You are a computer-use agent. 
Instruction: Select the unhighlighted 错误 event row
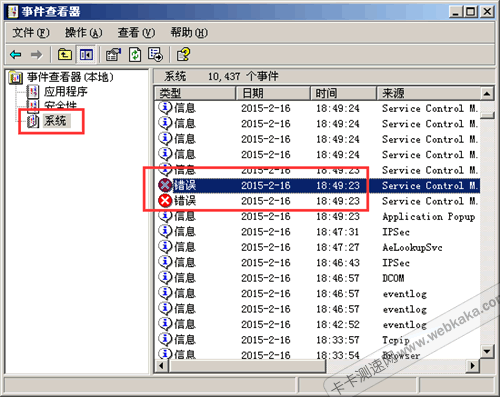(x=318, y=201)
